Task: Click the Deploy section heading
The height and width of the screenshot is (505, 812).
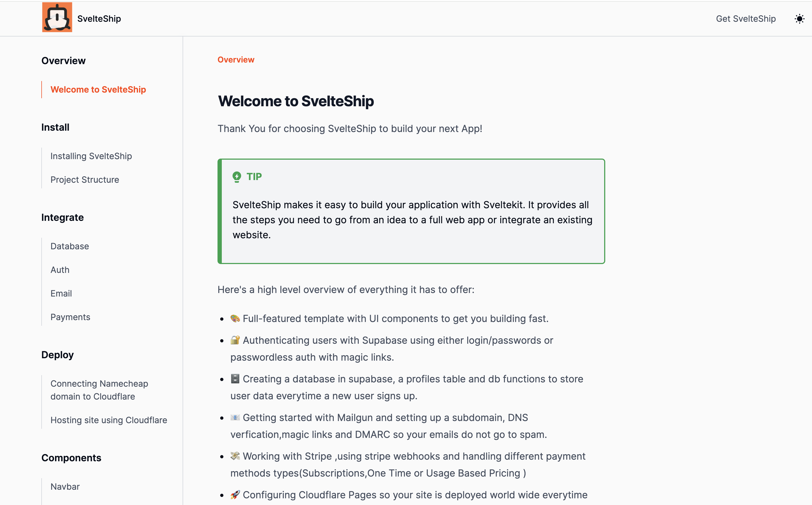Action: 57,355
